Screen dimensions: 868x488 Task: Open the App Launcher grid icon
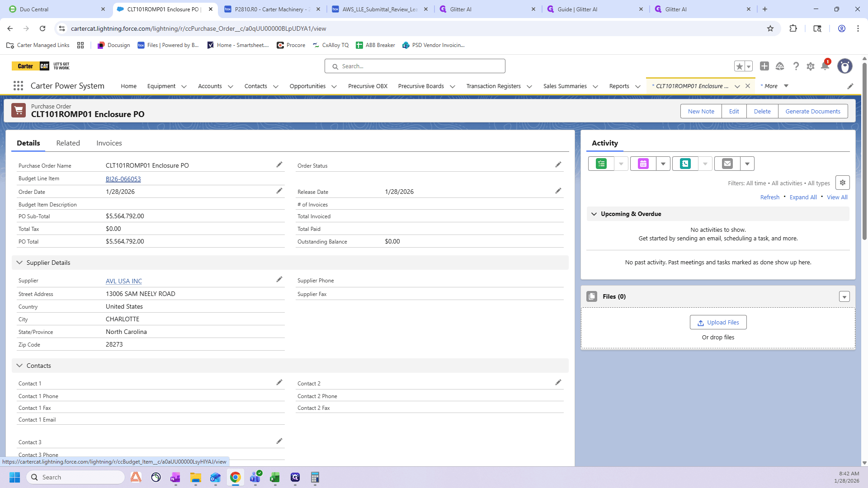point(18,86)
